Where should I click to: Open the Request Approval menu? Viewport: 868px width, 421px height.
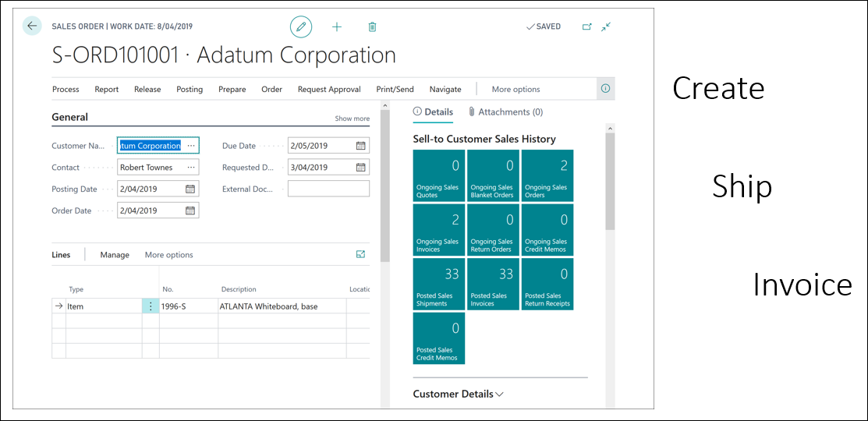329,89
